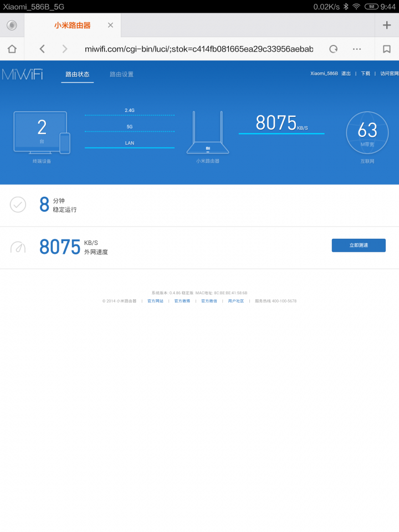Image resolution: width=399 pixels, height=532 pixels.
Task: Go back with the left arrow
Action: click(42, 49)
